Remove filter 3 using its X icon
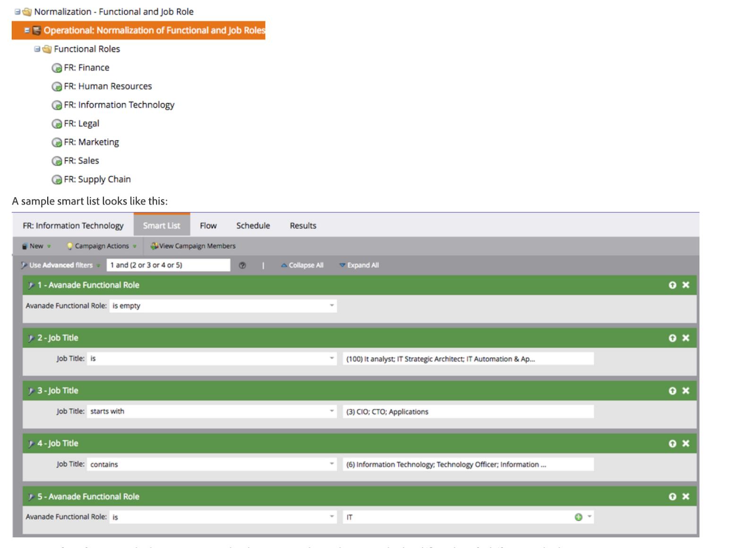Image resolution: width=756 pixels, height=548 pixels. click(686, 391)
